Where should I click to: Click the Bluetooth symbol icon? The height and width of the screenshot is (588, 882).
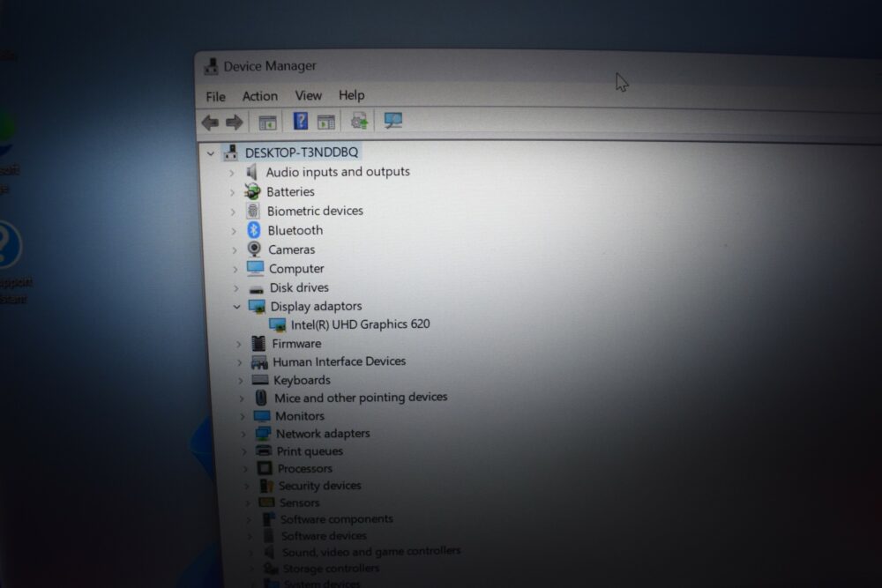pos(254,230)
